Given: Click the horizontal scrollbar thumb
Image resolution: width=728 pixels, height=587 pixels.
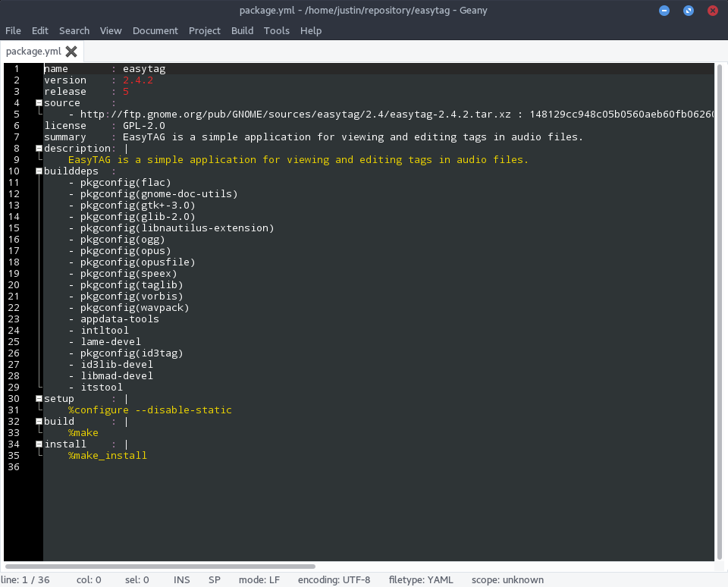Looking at the screenshot, I should point(160,566).
